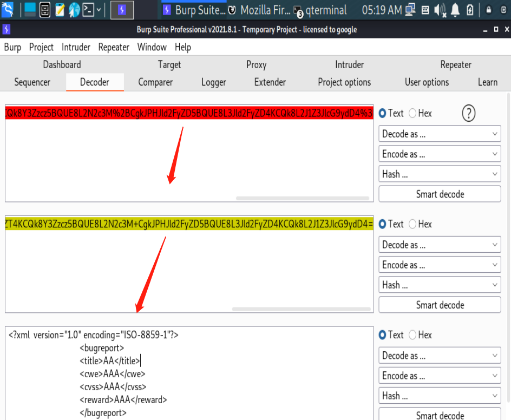
Task: Switch to the Target tab
Action: coord(169,64)
